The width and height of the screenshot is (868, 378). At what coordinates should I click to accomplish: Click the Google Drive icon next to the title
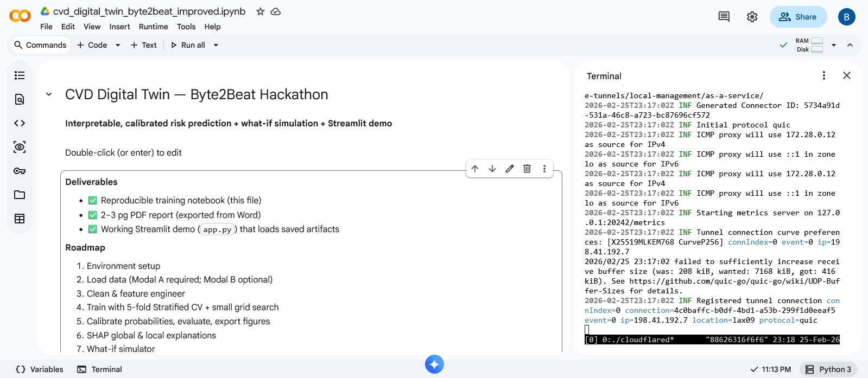click(x=45, y=11)
